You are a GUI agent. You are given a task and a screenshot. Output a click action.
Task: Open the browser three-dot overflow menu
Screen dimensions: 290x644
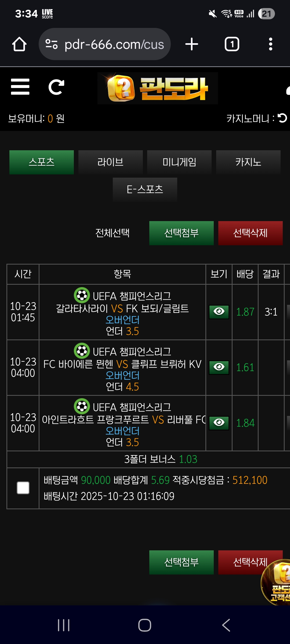pos(271,44)
